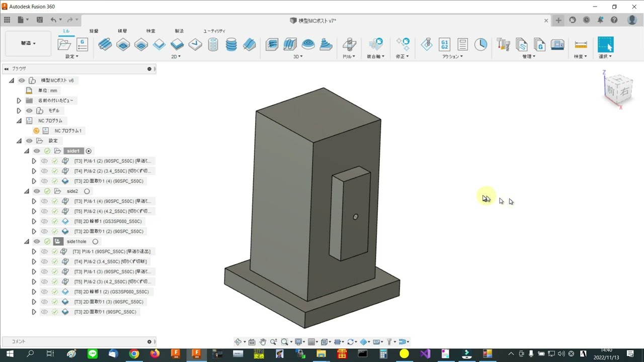Screen dimensions: 644x362
Task: Activate the side2 setup radio button
Action: (x=87, y=191)
